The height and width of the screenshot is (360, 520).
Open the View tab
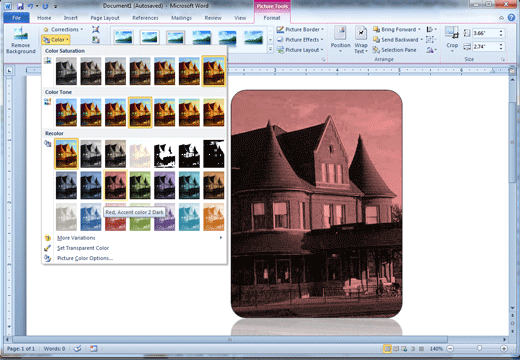(x=240, y=18)
